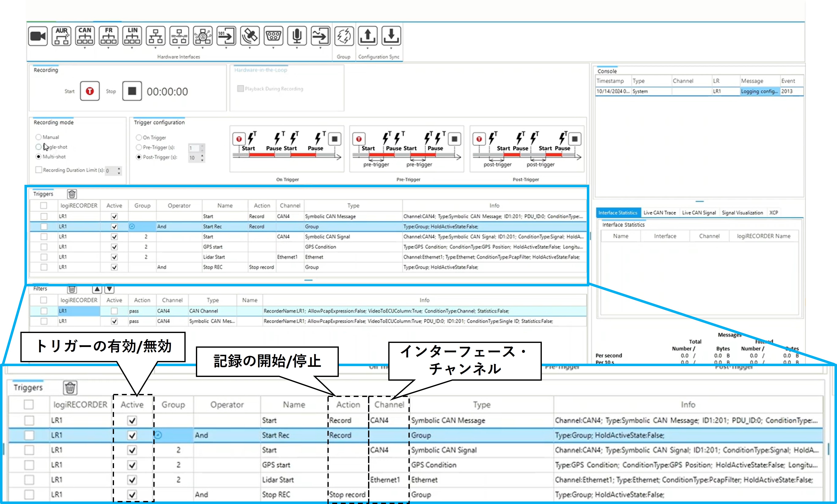The height and width of the screenshot is (504, 837).
Task: Click the arrow output interface icon
Action: pyautogui.click(x=320, y=36)
